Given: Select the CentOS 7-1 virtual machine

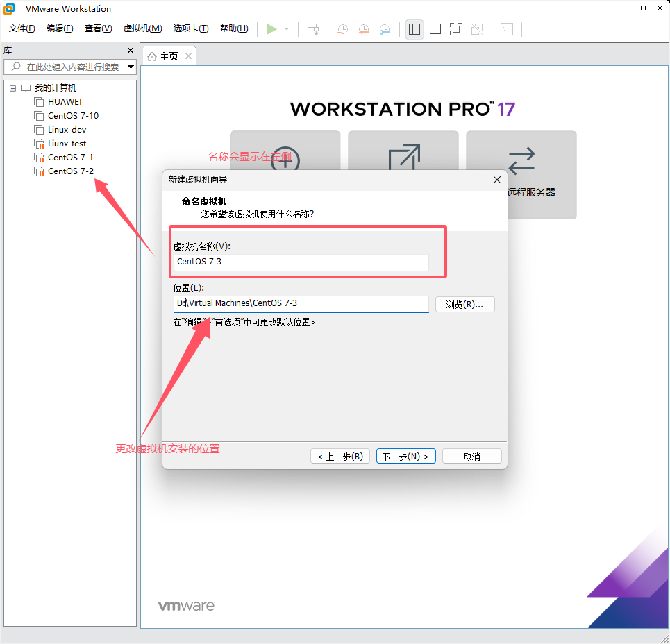Looking at the screenshot, I should [x=71, y=158].
